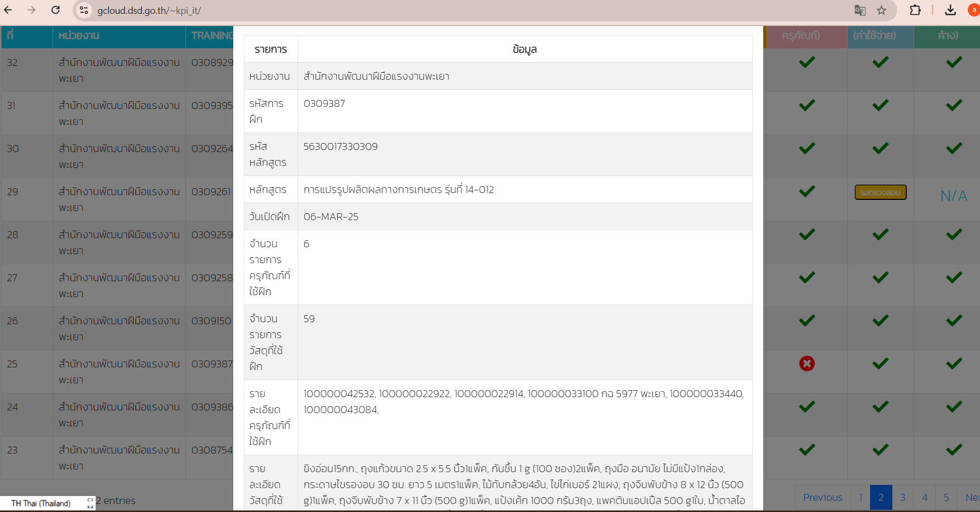Open site information icon beside URL
The height and width of the screenshot is (512, 980).
[84, 10]
